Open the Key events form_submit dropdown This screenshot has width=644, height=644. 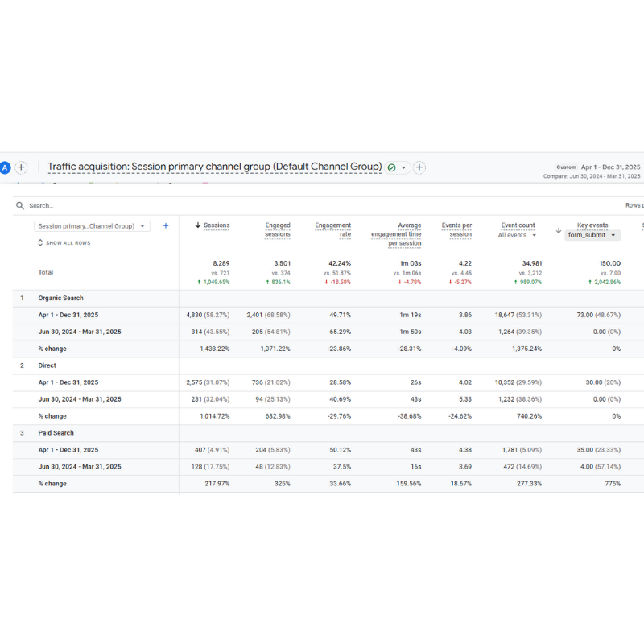[592, 235]
